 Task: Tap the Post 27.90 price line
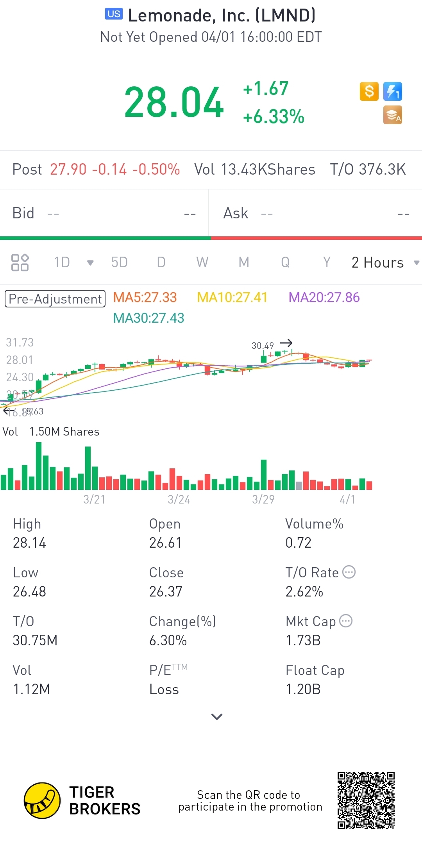[x=96, y=170]
